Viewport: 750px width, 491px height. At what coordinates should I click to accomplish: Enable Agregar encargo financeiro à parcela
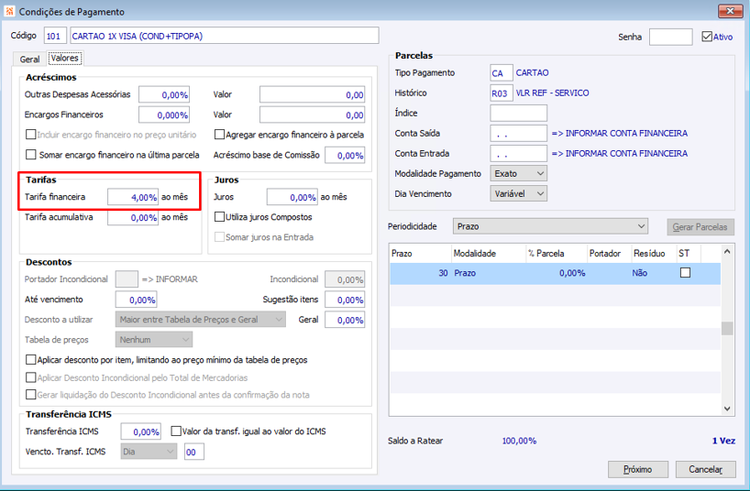click(x=219, y=134)
